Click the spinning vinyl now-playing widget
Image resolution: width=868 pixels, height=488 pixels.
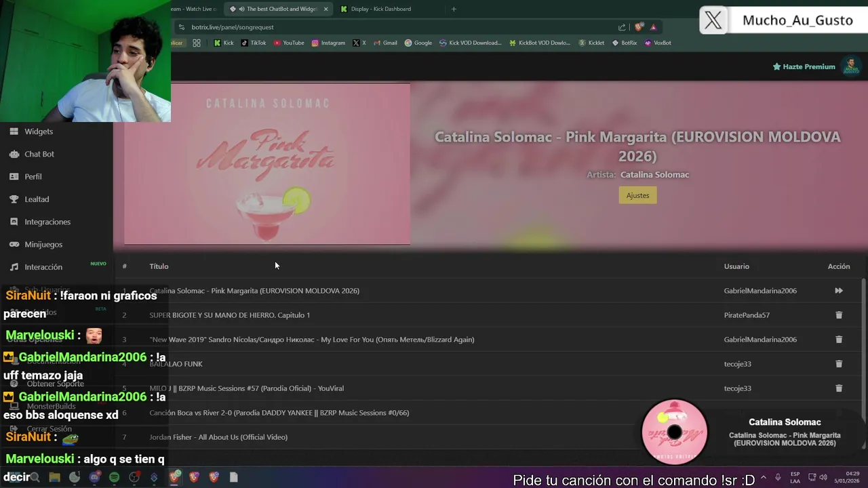click(675, 432)
